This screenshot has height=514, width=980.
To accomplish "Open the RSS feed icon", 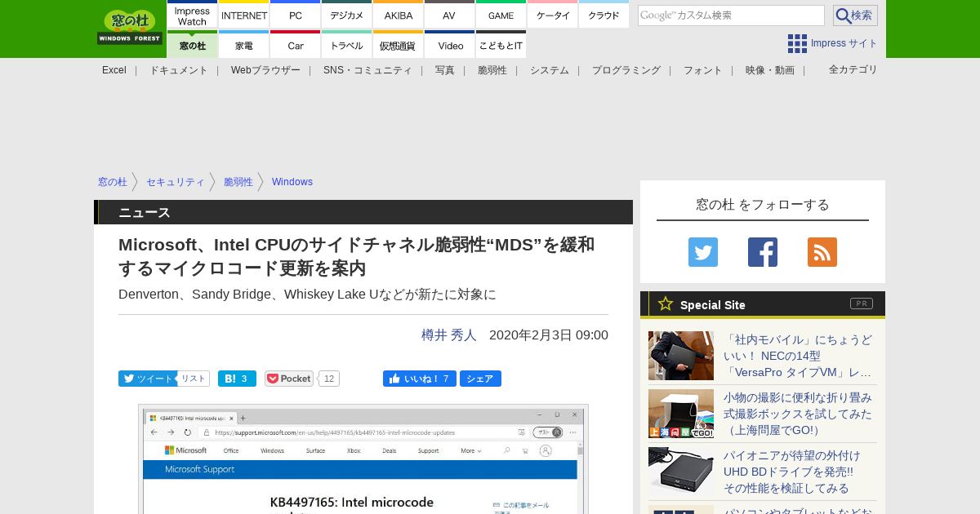I will [x=822, y=252].
